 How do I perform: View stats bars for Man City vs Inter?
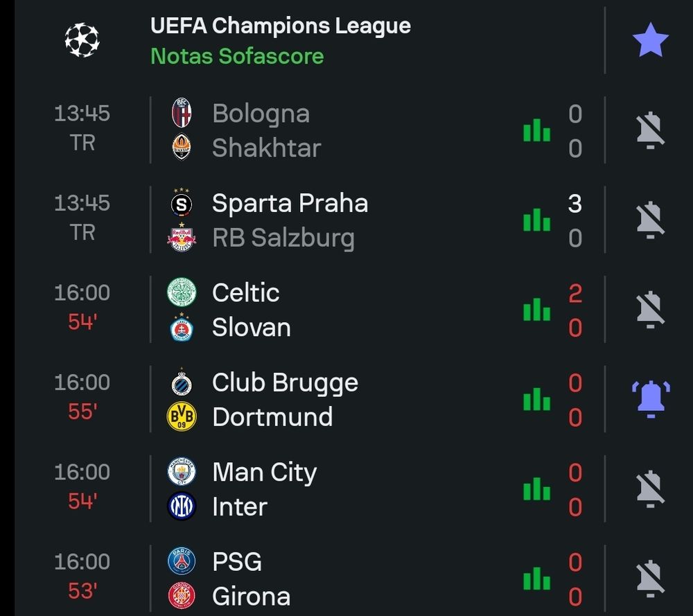coord(536,489)
